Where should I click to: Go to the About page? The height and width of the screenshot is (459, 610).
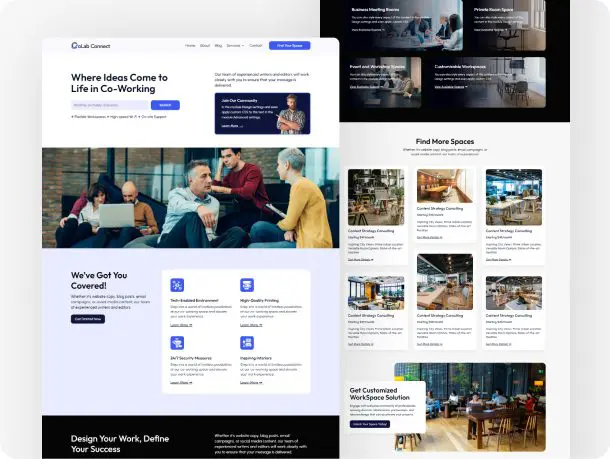(204, 46)
